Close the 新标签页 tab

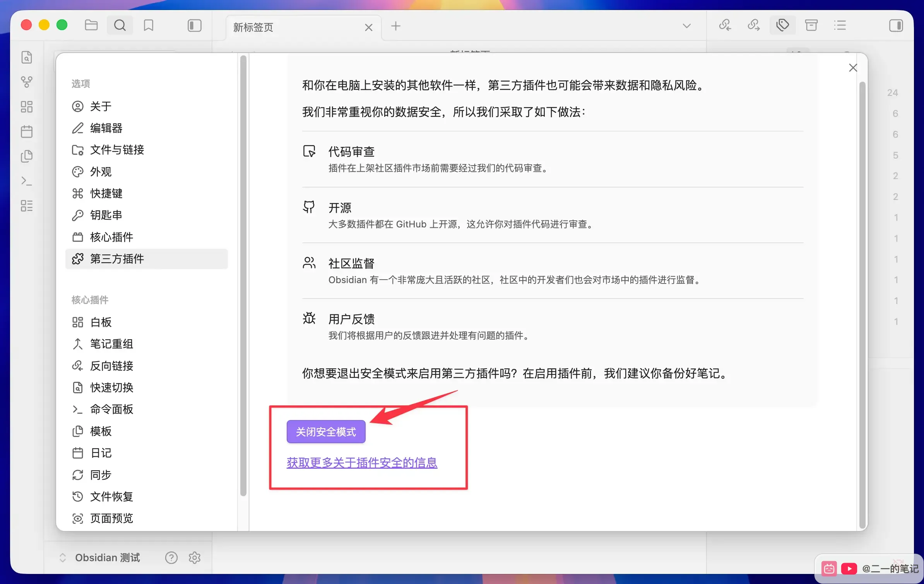[x=369, y=27]
